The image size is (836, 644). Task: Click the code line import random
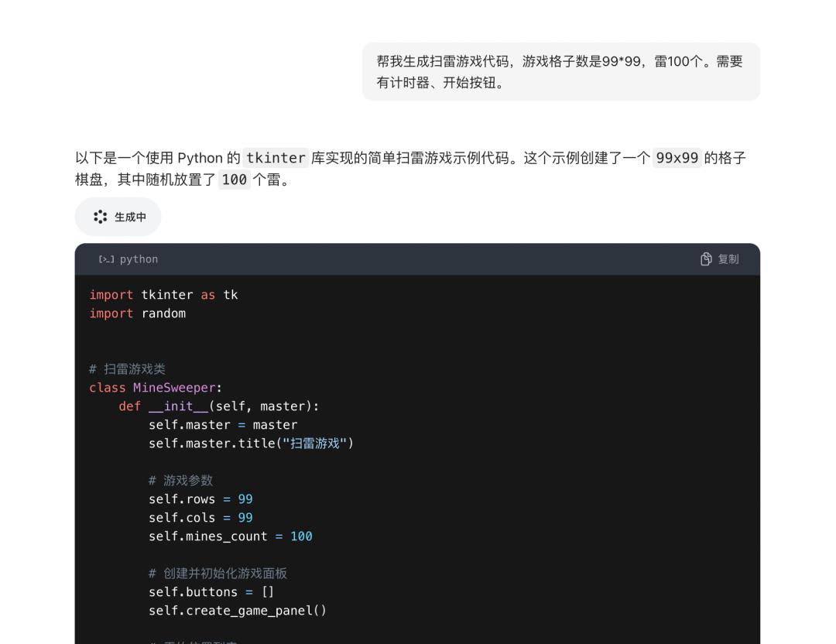point(138,313)
